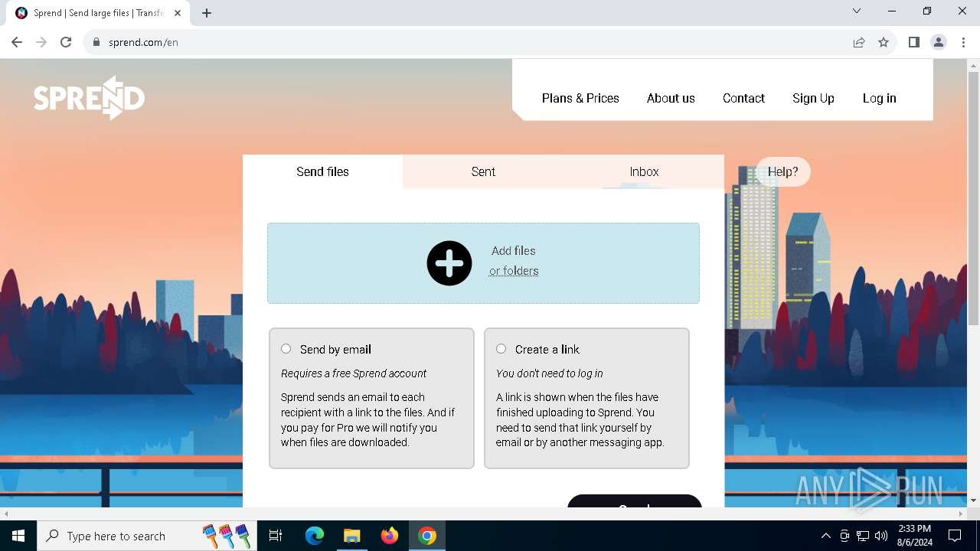Image resolution: width=980 pixels, height=551 pixels.
Task: Open Windows Start menu
Action: [18, 536]
